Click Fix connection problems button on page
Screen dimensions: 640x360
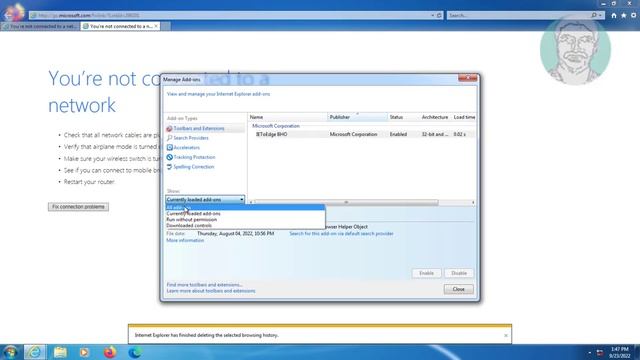pos(78,207)
